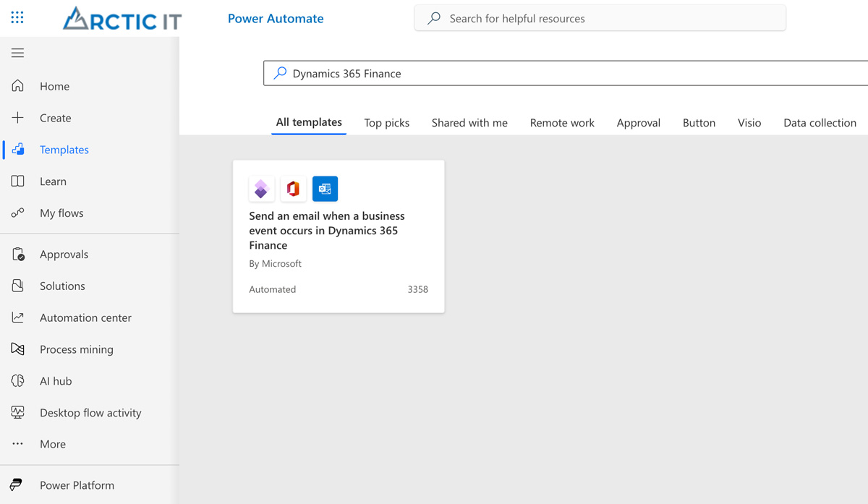Open the Shared with me tab

[469, 123]
